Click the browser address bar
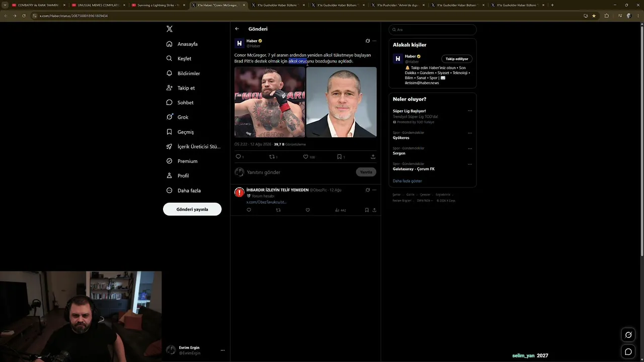Screen dimensions: 644x362 307,16
